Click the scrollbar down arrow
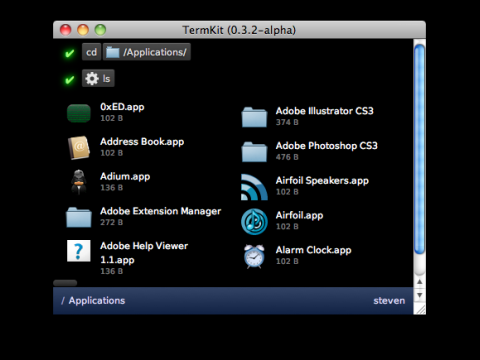Screen dimensions: 480x360 click(x=420, y=295)
